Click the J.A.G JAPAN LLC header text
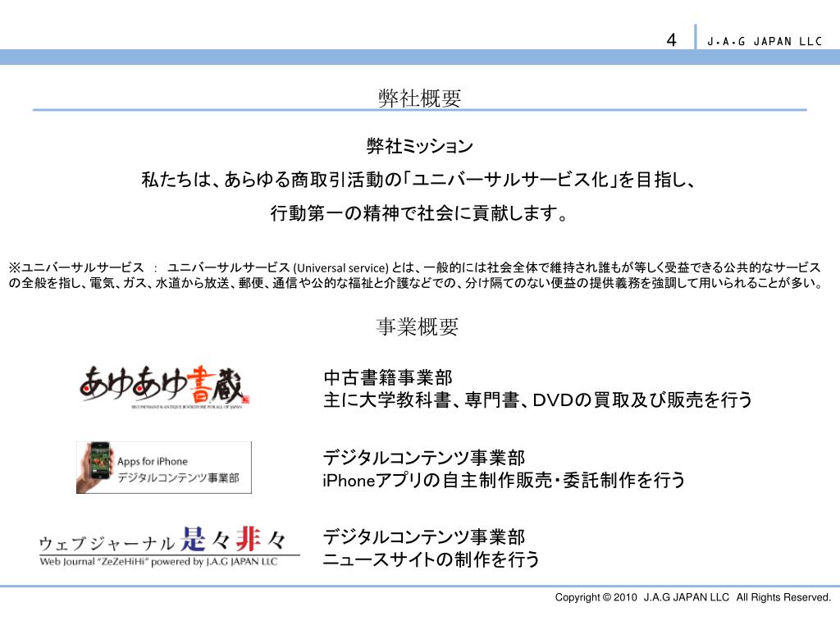 [765, 41]
